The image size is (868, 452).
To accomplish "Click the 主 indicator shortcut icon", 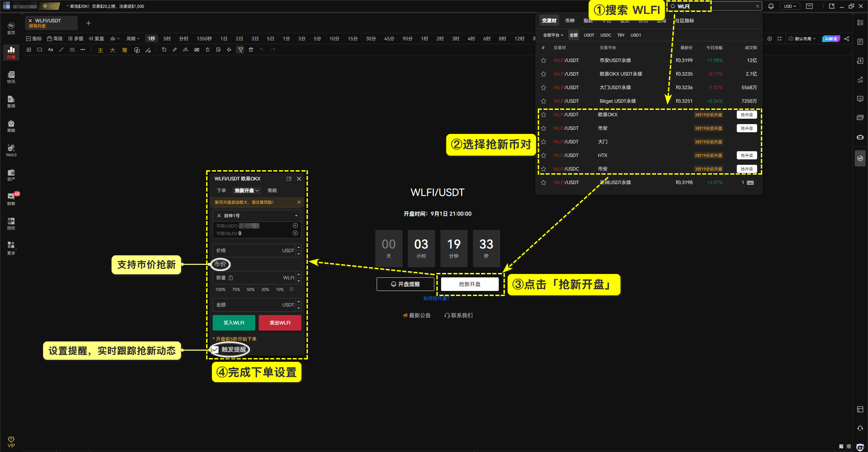I will pyautogui.click(x=100, y=50).
